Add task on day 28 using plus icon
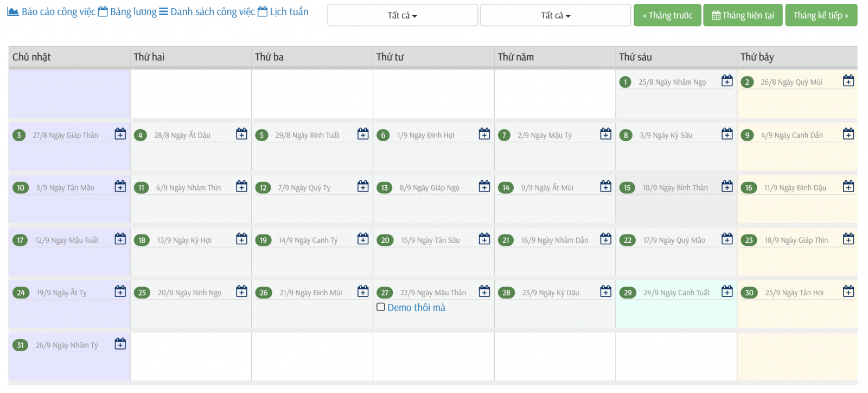 coord(606,291)
